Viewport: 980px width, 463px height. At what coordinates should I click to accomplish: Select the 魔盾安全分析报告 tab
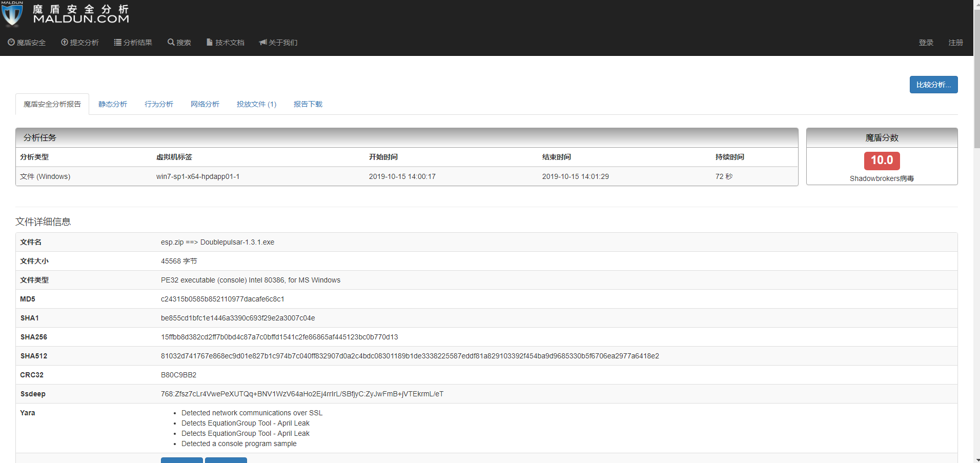click(52, 104)
